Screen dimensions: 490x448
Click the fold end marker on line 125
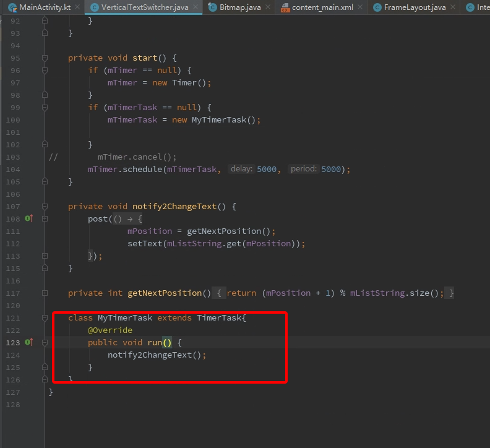[45, 368]
